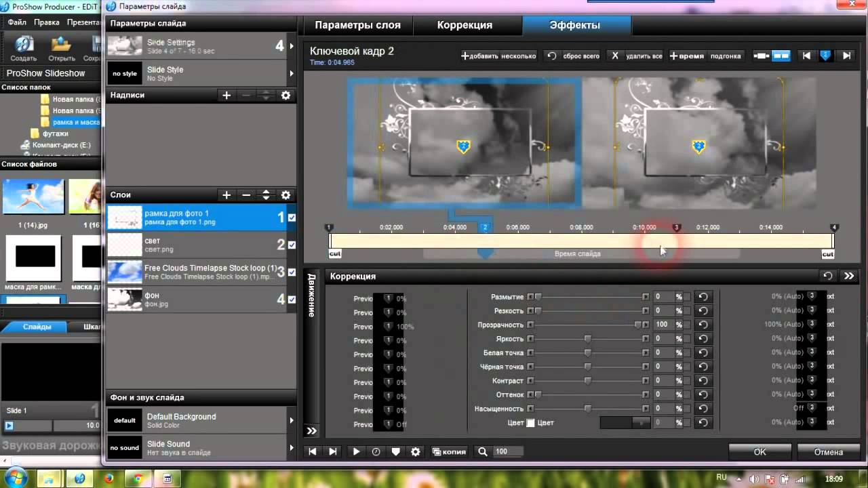868x488 pixels.
Task: Jump to previous slide in bottom toolbar
Action: 313,451
